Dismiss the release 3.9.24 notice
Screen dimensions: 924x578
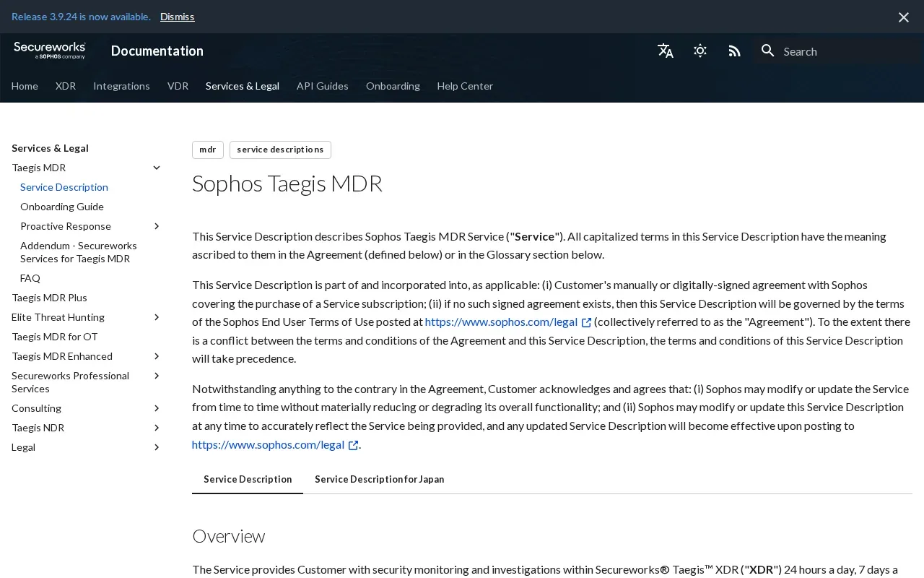[178, 17]
